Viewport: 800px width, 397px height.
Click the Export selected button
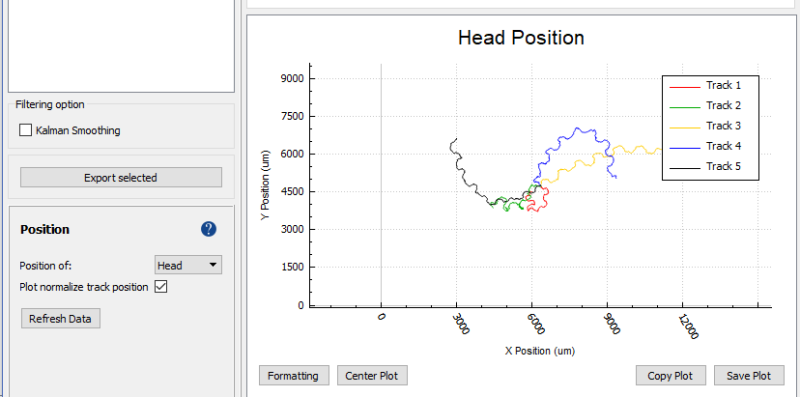click(x=121, y=178)
